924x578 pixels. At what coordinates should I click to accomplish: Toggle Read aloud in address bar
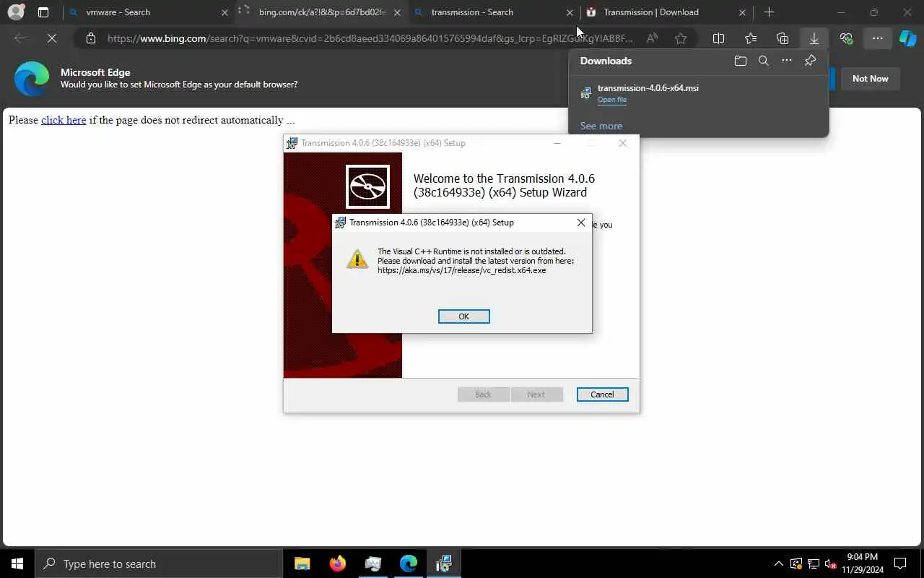(x=652, y=38)
